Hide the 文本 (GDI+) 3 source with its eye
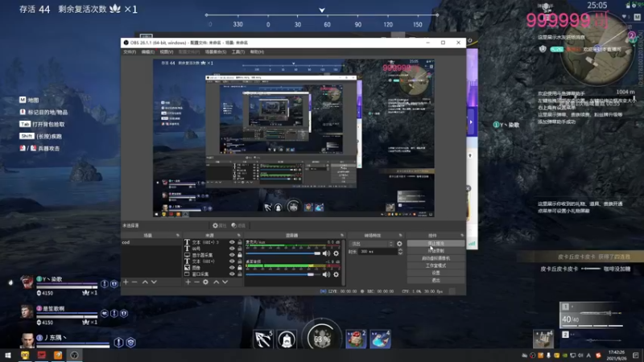The width and height of the screenshot is (644, 362). pyautogui.click(x=232, y=242)
